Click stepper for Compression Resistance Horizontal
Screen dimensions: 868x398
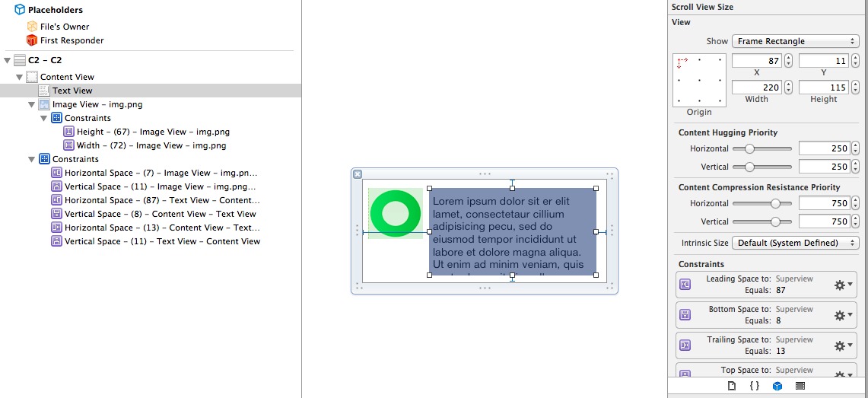tap(855, 203)
